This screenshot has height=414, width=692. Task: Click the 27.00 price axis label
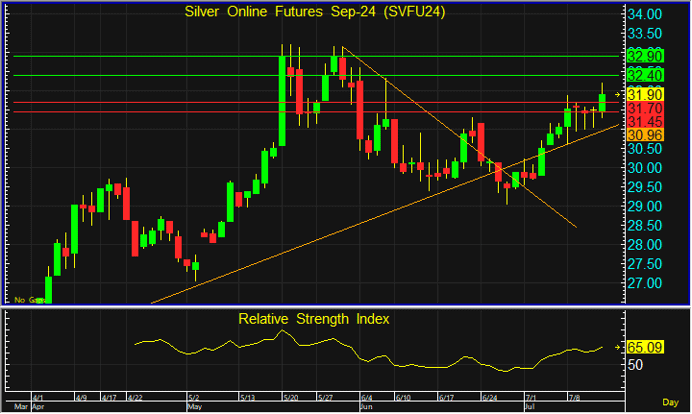click(647, 284)
